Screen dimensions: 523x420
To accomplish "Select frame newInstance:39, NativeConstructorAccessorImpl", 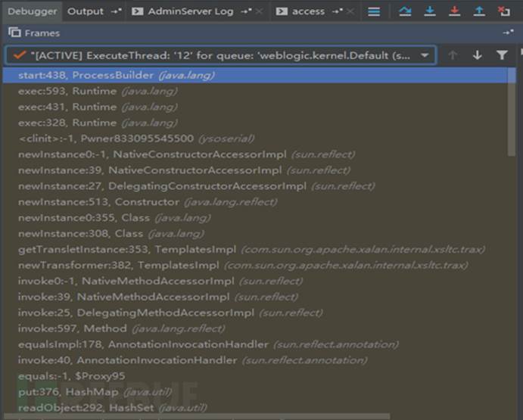I will click(x=255, y=170).
